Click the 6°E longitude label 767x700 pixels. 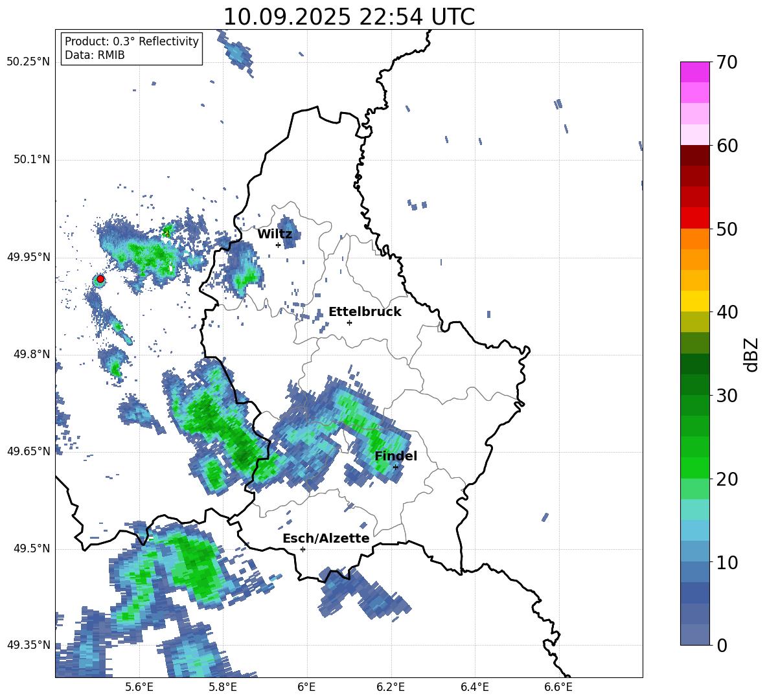[x=306, y=687]
